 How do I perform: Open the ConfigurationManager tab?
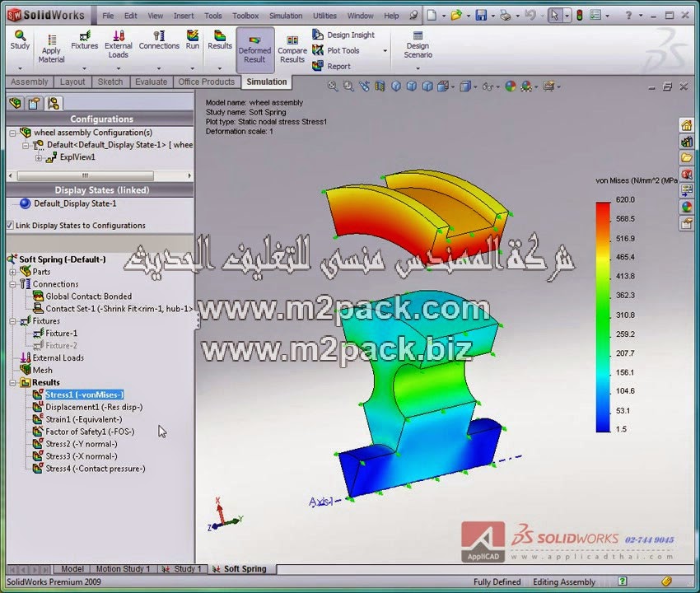pyautogui.click(x=54, y=104)
